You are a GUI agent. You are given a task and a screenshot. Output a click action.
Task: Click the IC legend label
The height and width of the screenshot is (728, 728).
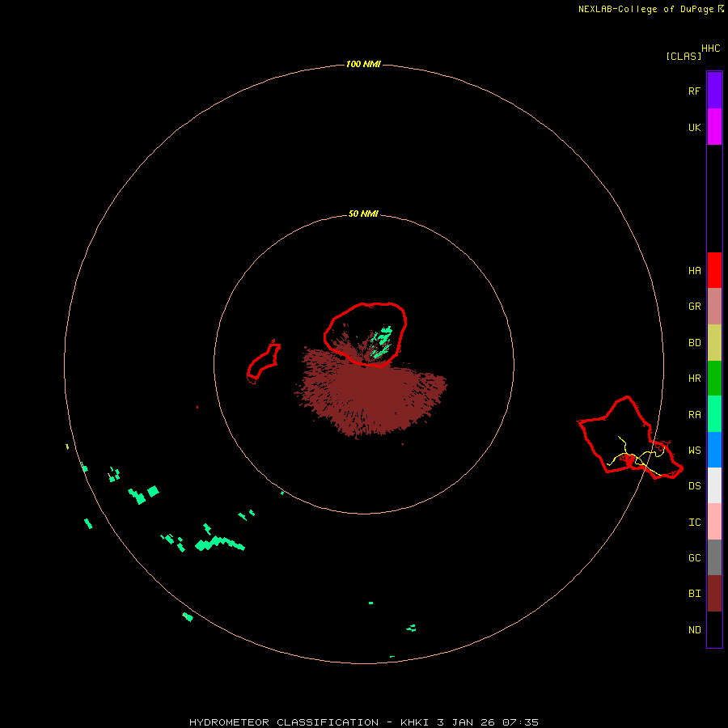coord(694,522)
